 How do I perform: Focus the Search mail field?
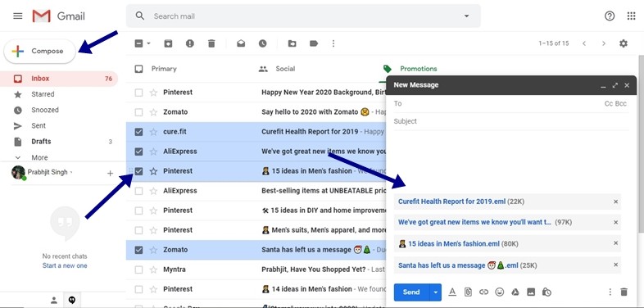click(303, 16)
